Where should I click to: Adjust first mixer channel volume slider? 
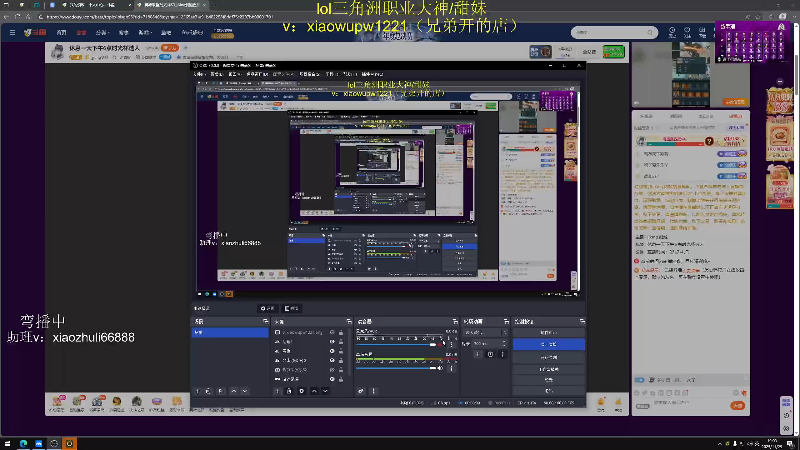(x=396, y=344)
